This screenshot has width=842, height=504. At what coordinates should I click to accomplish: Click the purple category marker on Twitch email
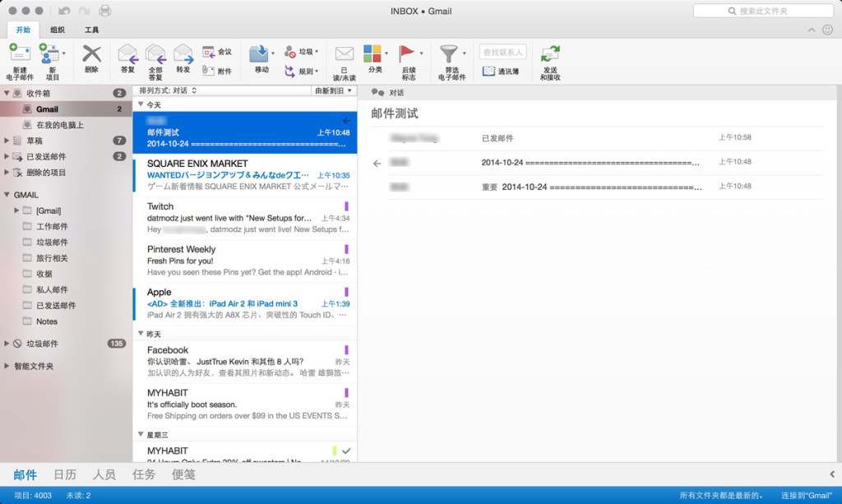coord(346,206)
